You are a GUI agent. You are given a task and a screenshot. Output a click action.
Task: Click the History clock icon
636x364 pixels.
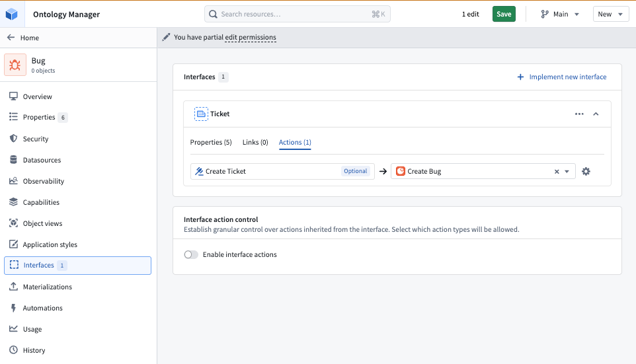pyautogui.click(x=13, y=350)
